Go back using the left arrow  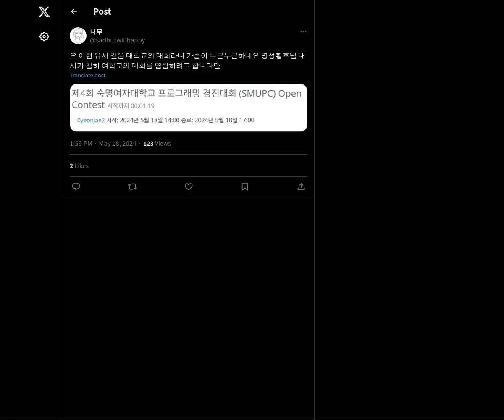tap(74, 11)
